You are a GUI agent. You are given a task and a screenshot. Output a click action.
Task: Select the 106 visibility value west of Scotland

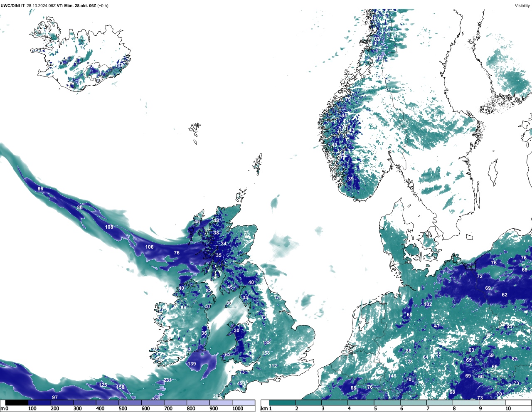point(149,247)
